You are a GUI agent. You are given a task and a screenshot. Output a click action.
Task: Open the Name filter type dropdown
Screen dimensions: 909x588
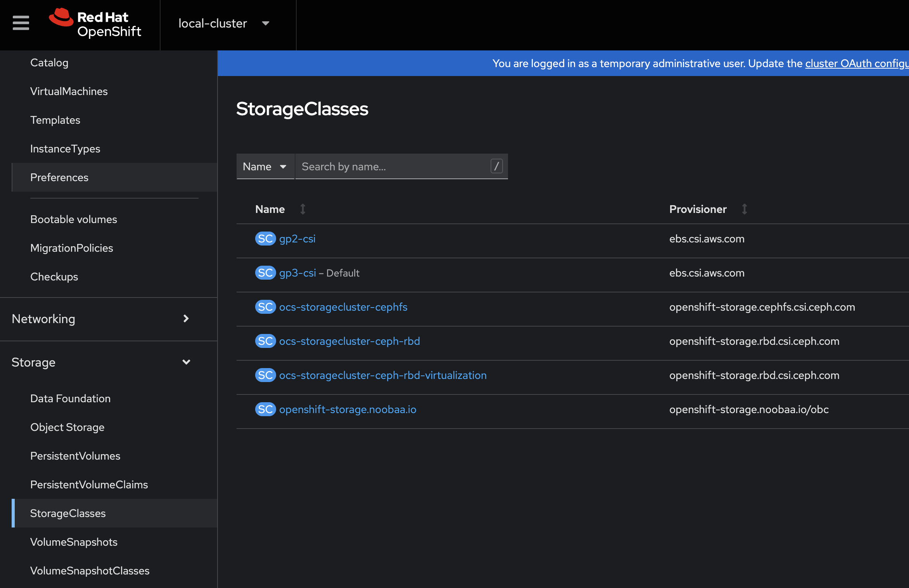tap(265, 166)
